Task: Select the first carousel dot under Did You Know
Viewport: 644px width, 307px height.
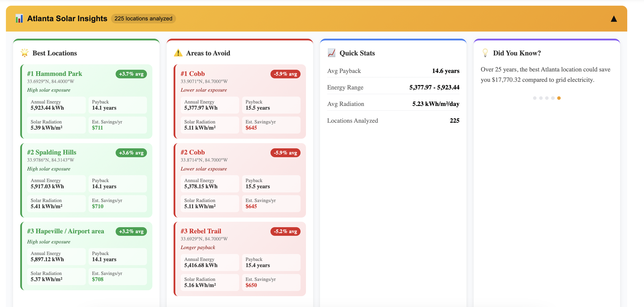Action: click(535, 98)
